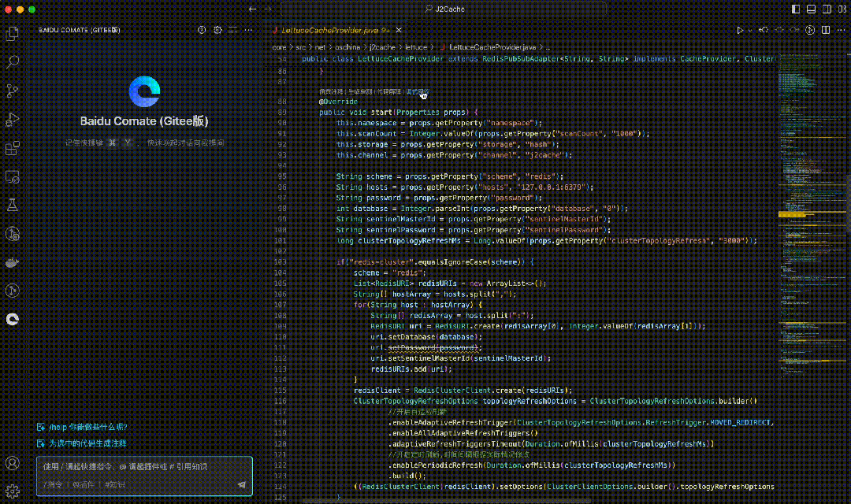851x504 pixels.
Task: Split the editor to the right
Action: click(x=826, y=31)
